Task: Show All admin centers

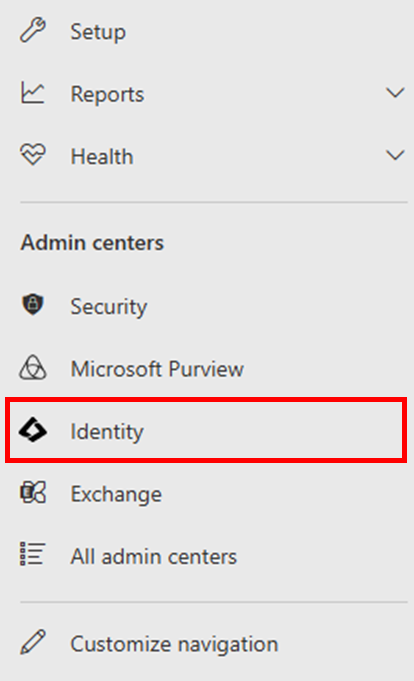Action: [154, 556]
